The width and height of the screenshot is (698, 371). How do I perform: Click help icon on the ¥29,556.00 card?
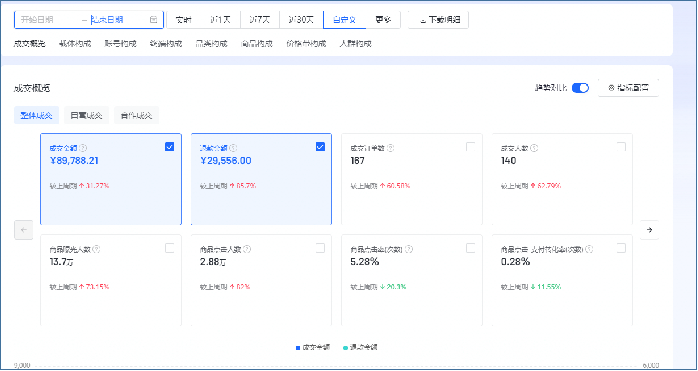[x=234, y=148]
